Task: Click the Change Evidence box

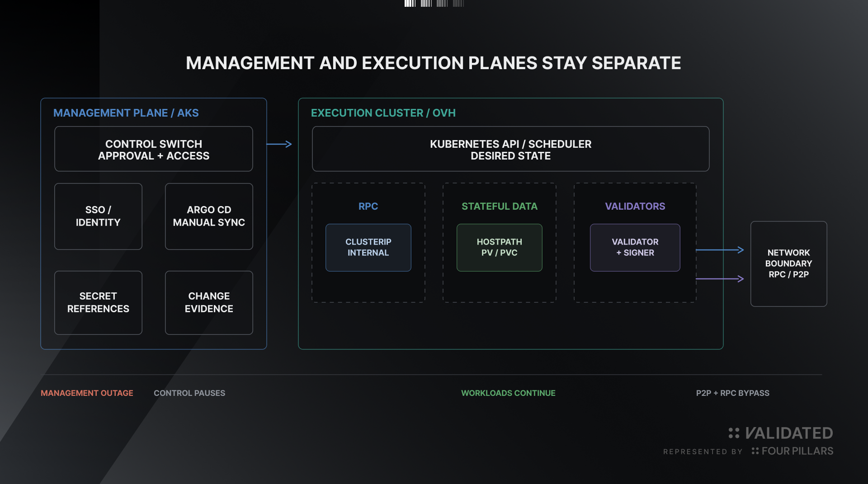Action: tap(209, 303)
